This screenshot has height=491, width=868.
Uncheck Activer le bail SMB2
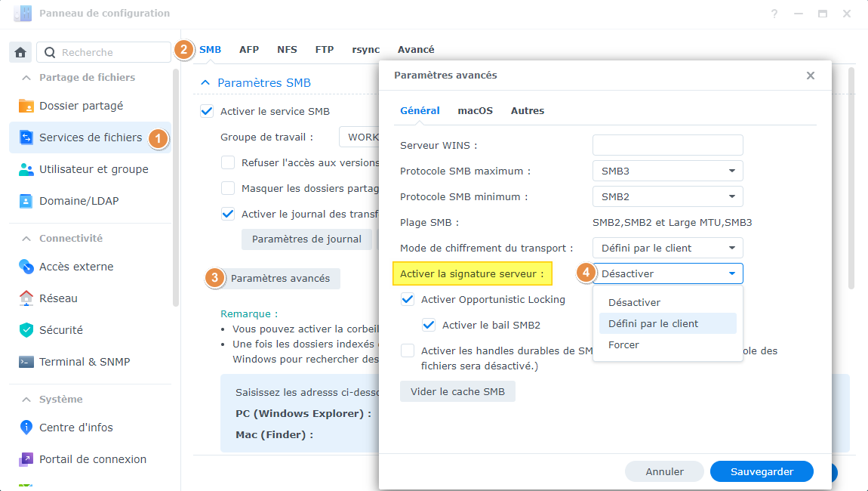429,325
